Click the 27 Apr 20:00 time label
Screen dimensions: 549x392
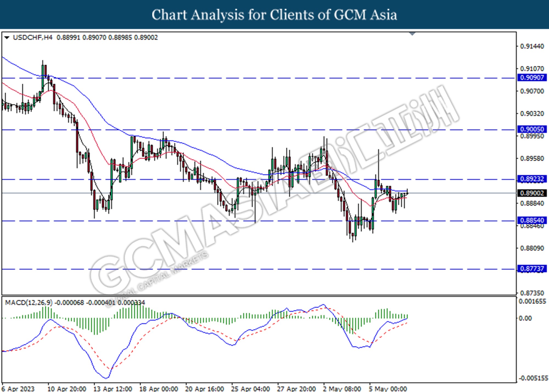click(x=296, y=388)
